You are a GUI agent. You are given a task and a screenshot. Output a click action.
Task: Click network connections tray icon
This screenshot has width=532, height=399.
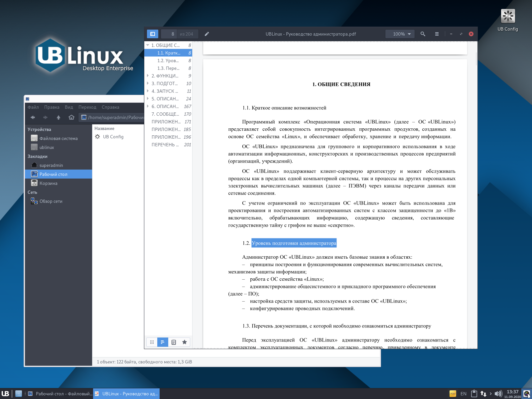pos(483,394)
